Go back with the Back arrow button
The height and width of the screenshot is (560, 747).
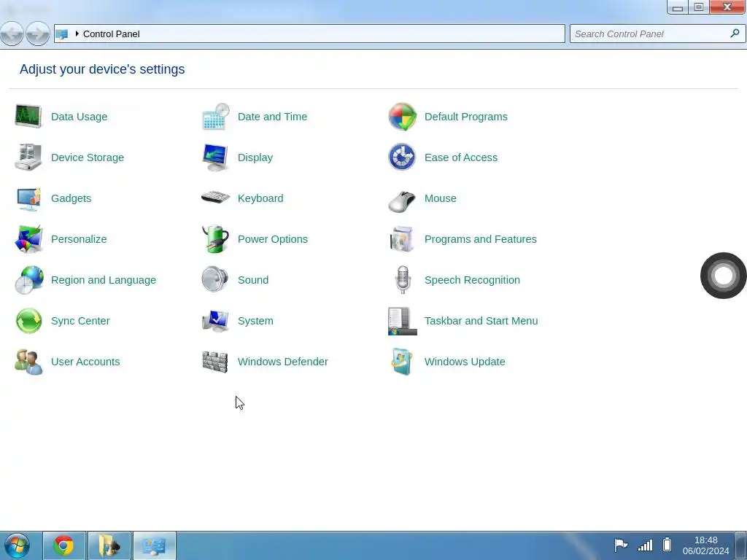pos(12,34)
